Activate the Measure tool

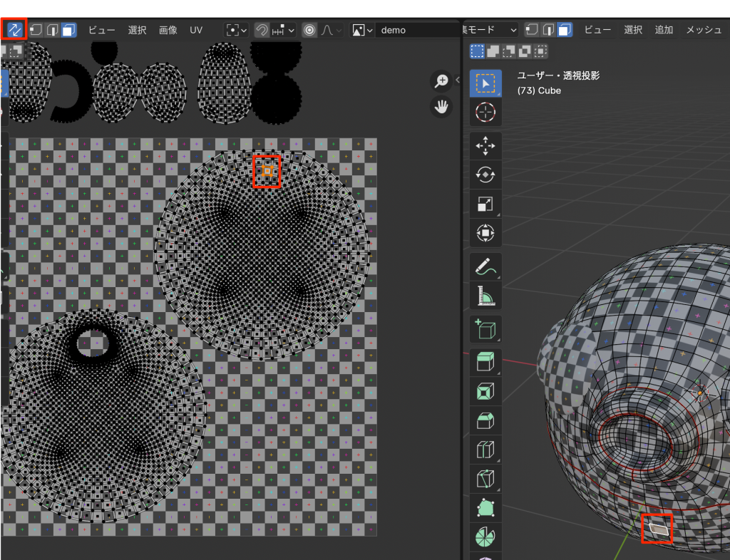(485, 296)
